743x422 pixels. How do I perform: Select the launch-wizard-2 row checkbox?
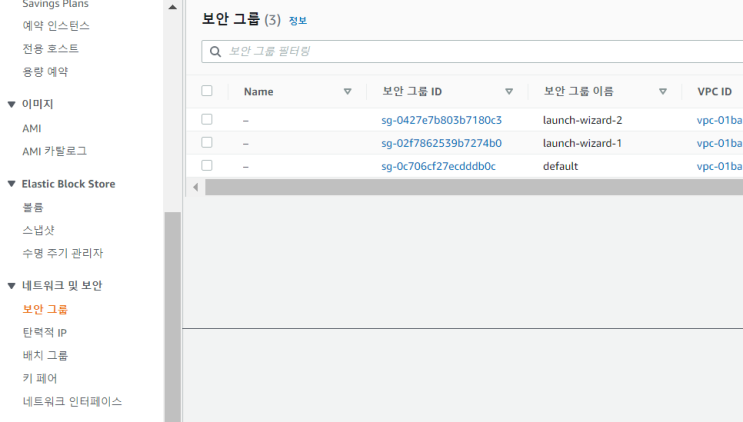[x=207, y=119]
